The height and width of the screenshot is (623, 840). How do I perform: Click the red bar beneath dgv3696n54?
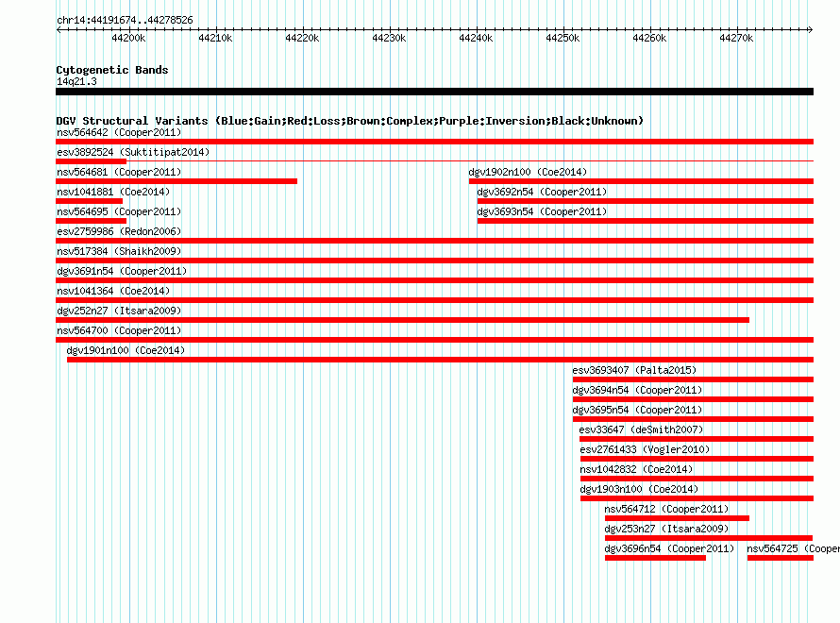pyautogui.click(x=655, y=558)
